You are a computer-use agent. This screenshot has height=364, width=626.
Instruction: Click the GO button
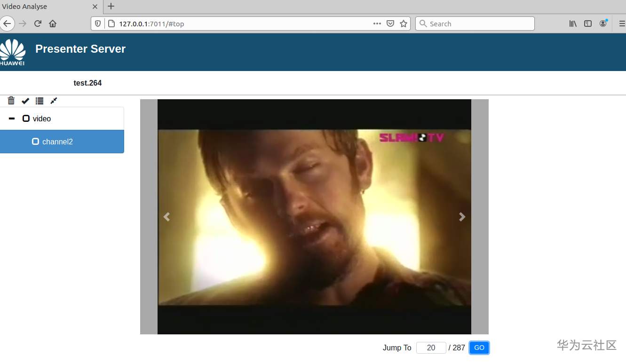pos(479,348)
